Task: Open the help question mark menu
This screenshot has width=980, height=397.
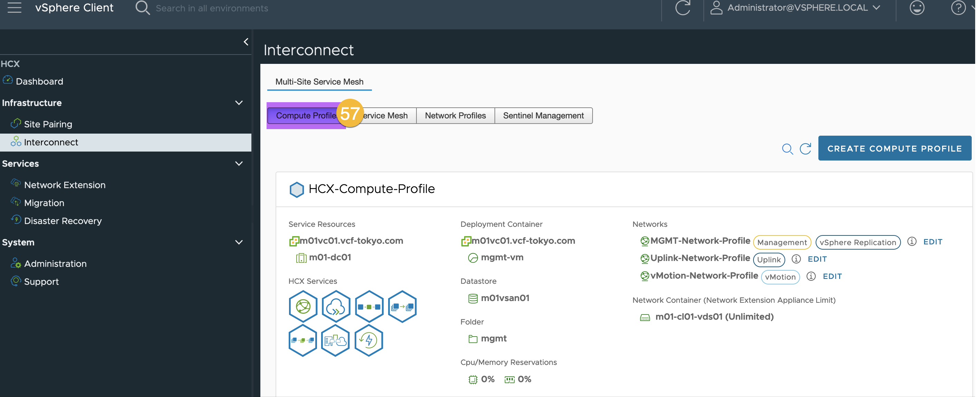Action: (x=958, y=8)
